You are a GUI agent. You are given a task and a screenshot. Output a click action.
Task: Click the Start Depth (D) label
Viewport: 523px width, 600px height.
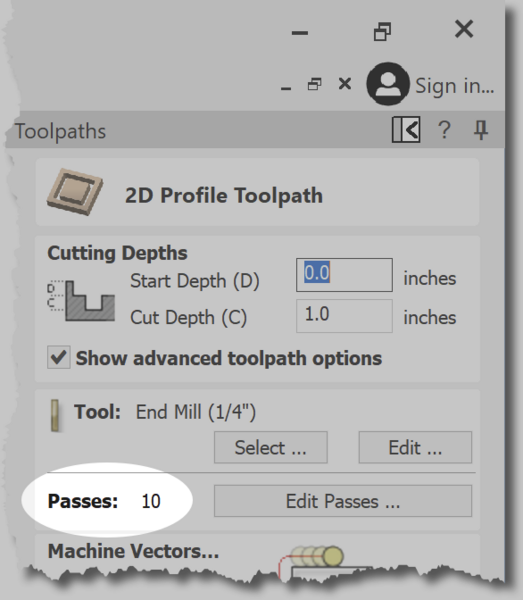(195, 281)
